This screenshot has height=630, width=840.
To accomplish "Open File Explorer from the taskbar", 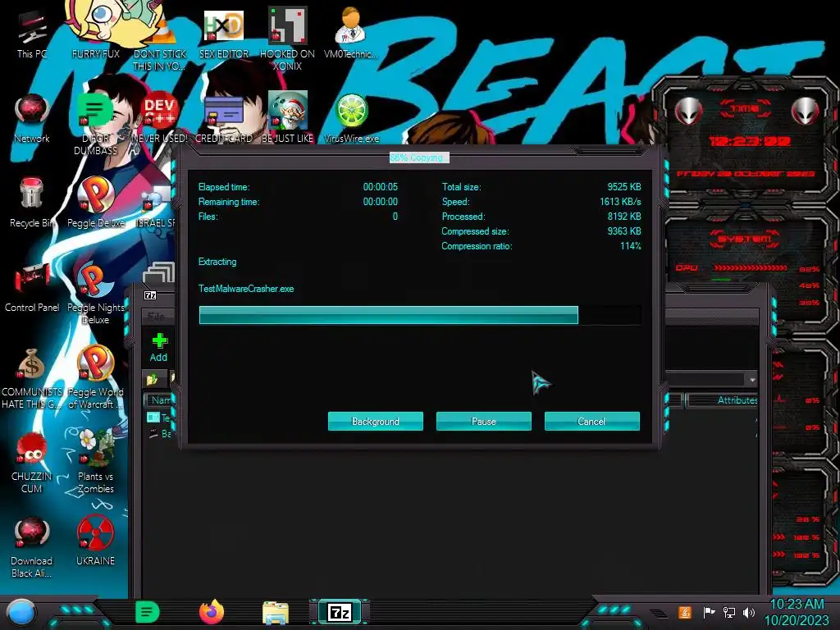I will [x=276, y=612].
